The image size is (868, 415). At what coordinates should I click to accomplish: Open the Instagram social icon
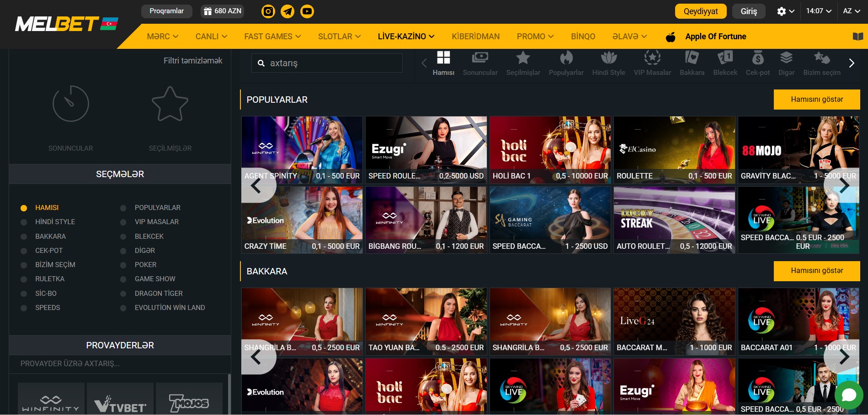coord(268,11)
